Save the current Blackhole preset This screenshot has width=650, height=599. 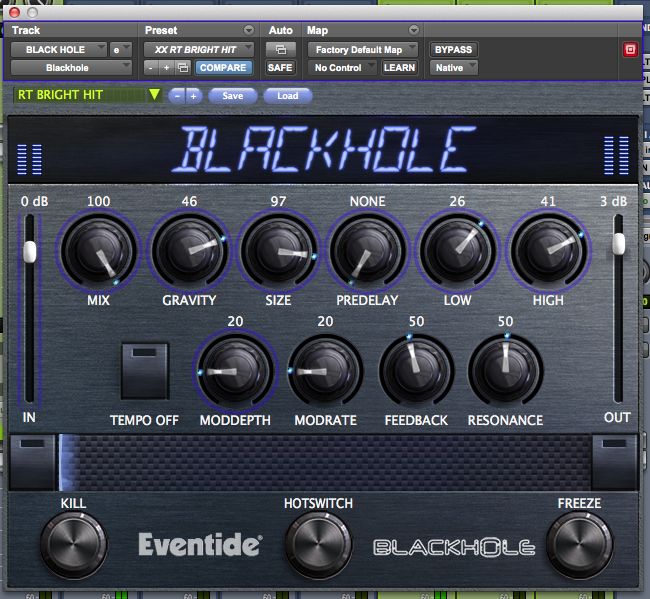(x=233, y=96)
